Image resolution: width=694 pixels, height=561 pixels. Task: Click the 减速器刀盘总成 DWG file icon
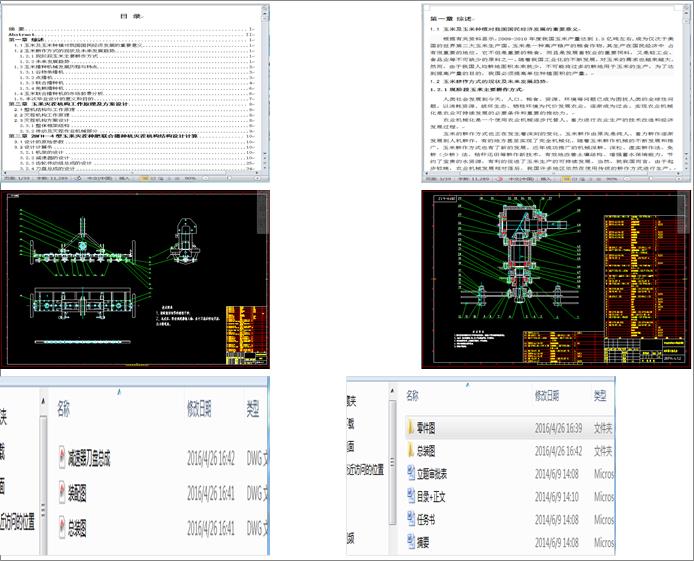(x=62, y=458)
